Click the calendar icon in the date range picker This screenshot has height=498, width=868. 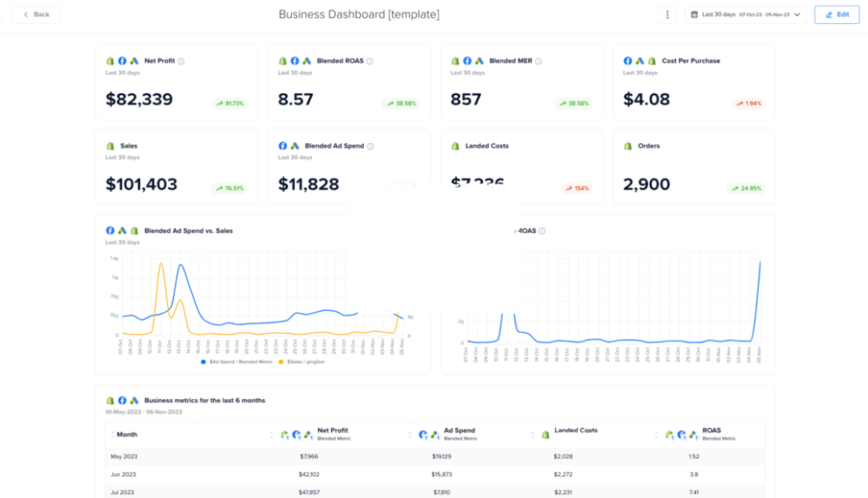(x=696, y=14)
